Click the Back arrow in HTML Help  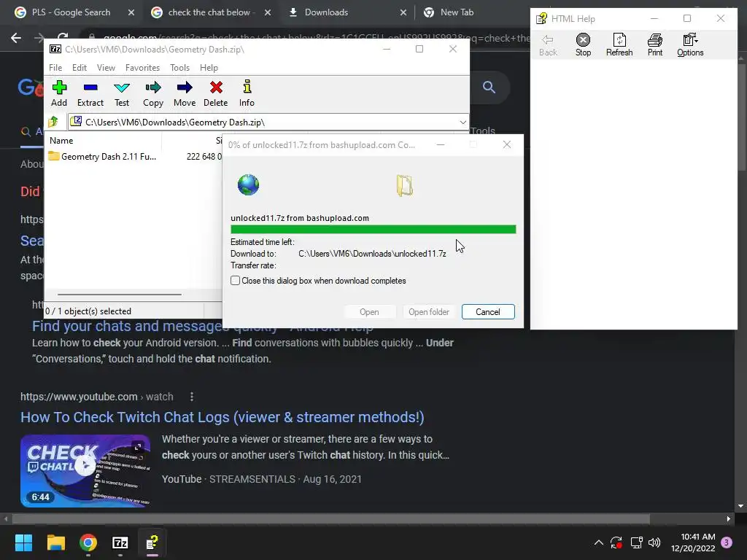coord(548,45)
